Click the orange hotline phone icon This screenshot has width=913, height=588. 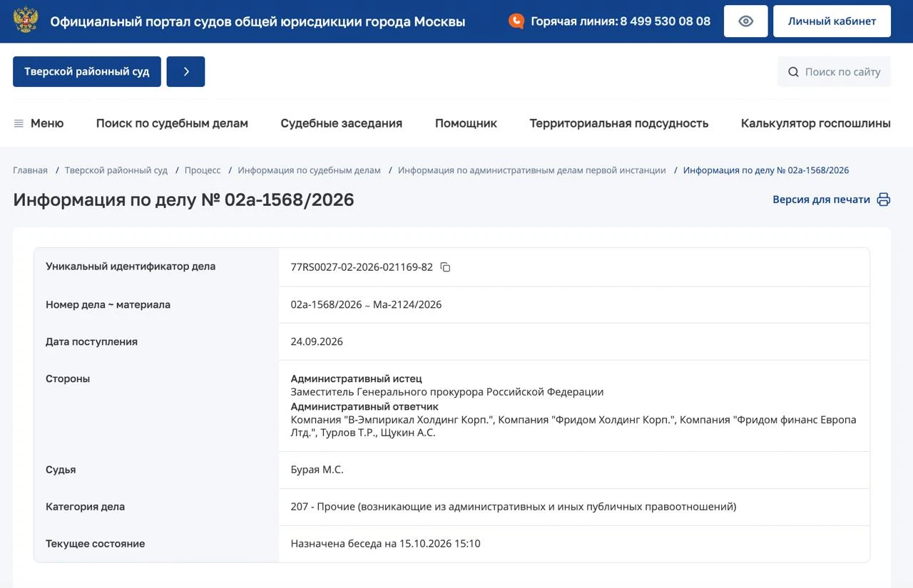[x=516, y=21]
